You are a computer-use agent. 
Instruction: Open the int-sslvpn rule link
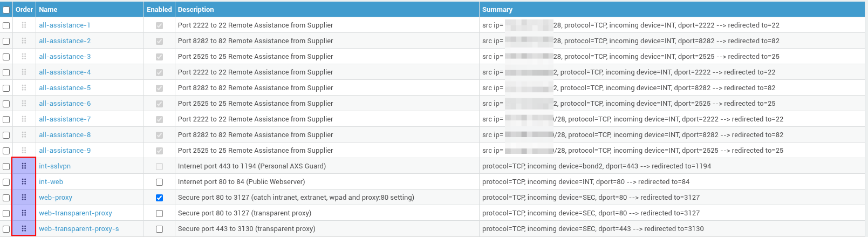point(54,166)
